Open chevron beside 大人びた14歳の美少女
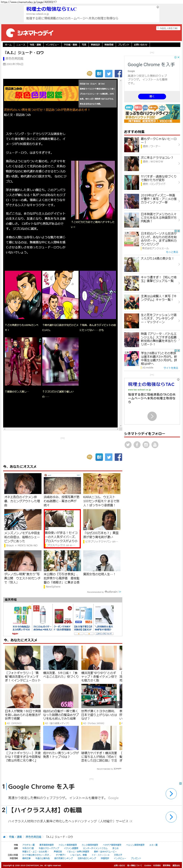183x868 pixels. click(x=179, y=264)
